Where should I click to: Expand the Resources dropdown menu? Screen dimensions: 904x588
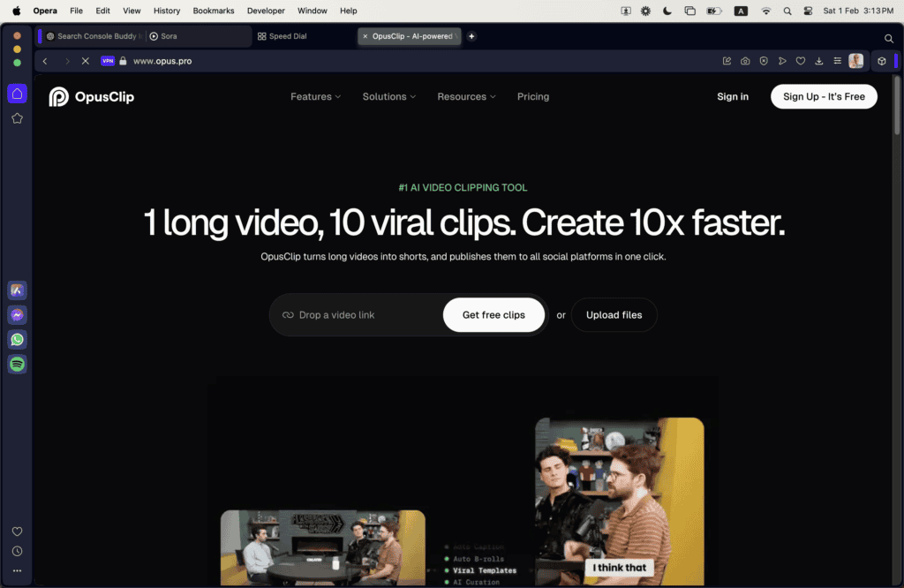click(x=466, y=97)
